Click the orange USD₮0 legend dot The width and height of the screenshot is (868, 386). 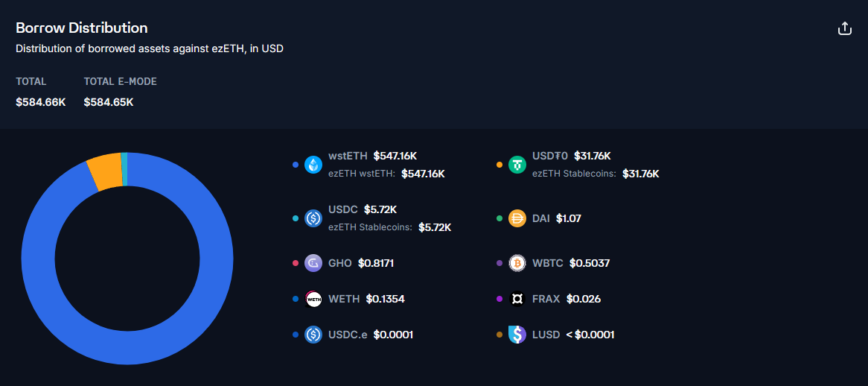[500, 165]
